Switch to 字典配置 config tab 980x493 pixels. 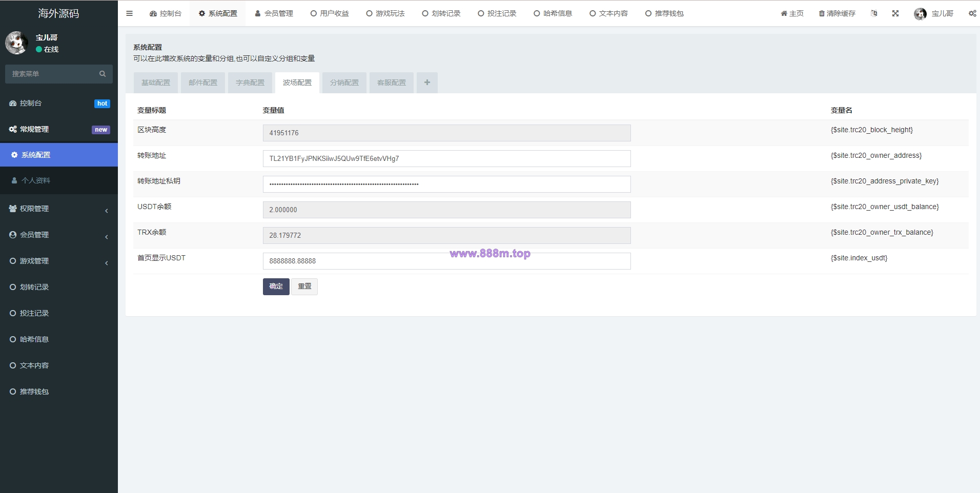tap(250, 83)
